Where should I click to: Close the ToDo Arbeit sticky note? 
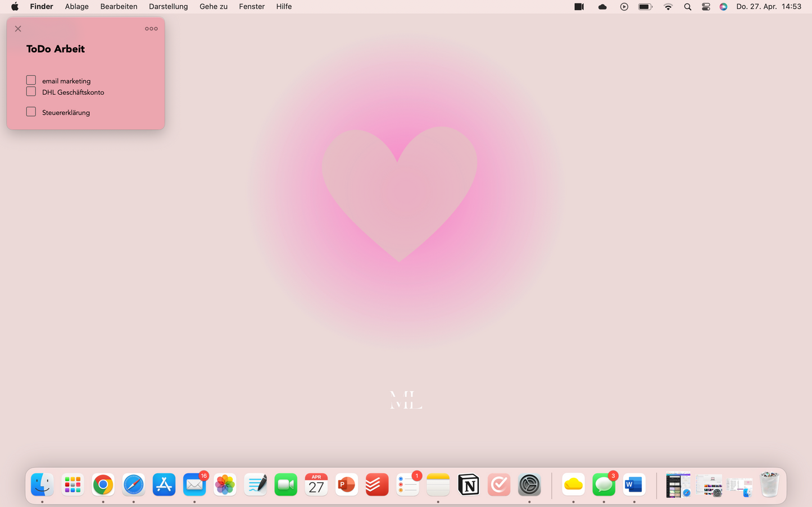18,29
